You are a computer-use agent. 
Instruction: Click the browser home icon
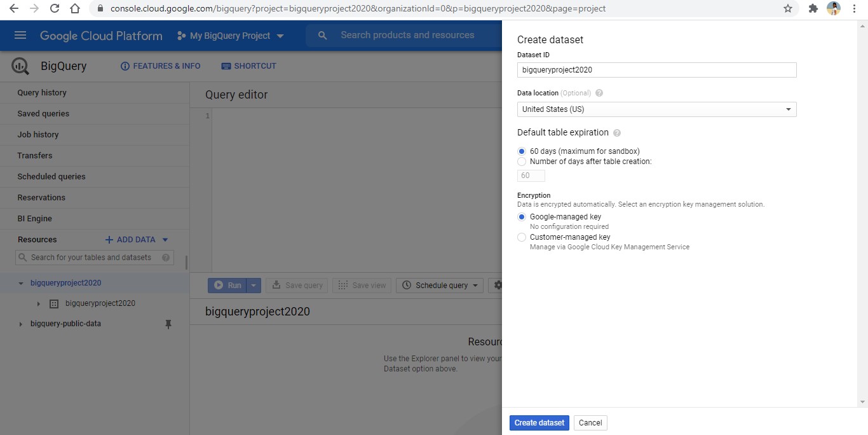pos(75,8)
